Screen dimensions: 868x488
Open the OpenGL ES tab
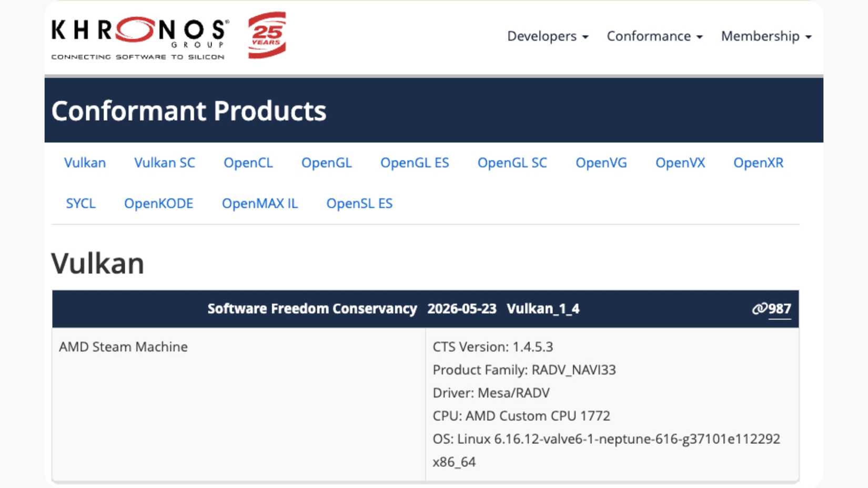coord(415,163)
